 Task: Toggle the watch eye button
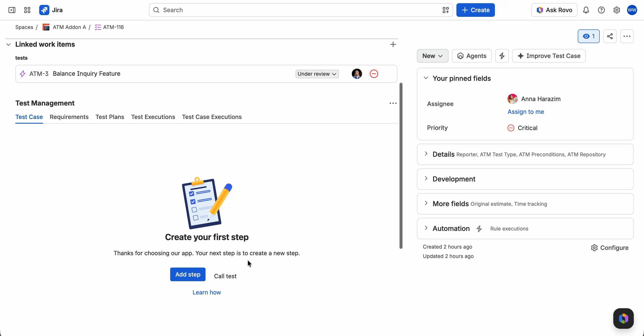click(588, 36)
